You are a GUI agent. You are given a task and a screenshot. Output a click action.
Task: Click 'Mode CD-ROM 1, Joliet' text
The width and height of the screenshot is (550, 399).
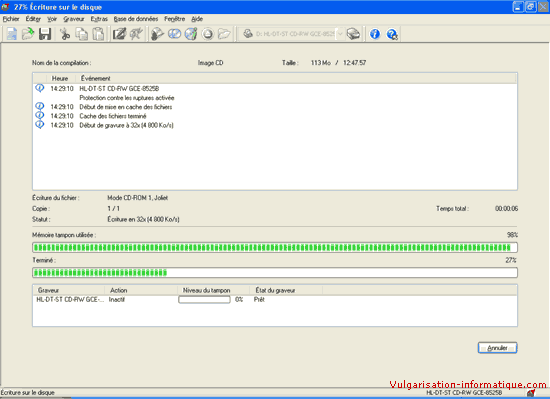point(138,198)
